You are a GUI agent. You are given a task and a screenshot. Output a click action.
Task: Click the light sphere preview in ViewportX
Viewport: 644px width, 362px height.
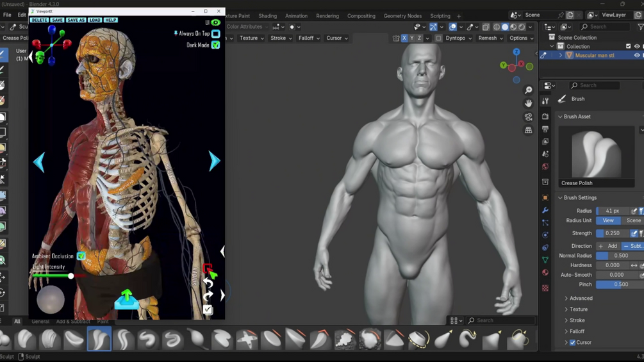pyautogui.click(x=51, y=300)
